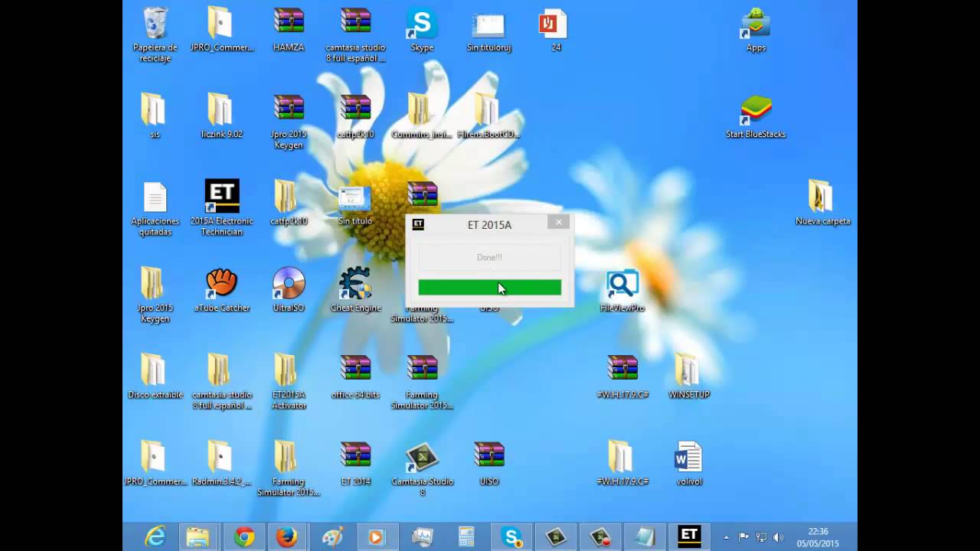
Task: Click the ET 2015A title bar text
Action: (x=489, y=224)
